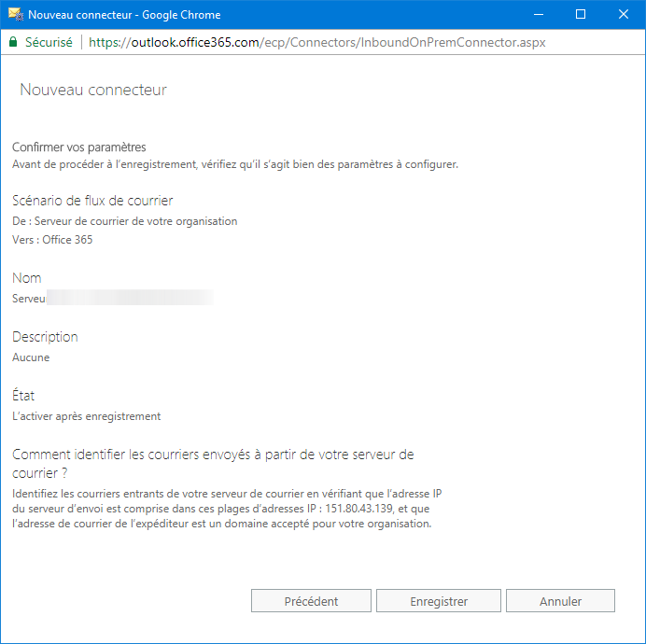Viewport: 646px width, 644px height.
Task: Click the window icon in the title bar
Action: click(15, 15)
